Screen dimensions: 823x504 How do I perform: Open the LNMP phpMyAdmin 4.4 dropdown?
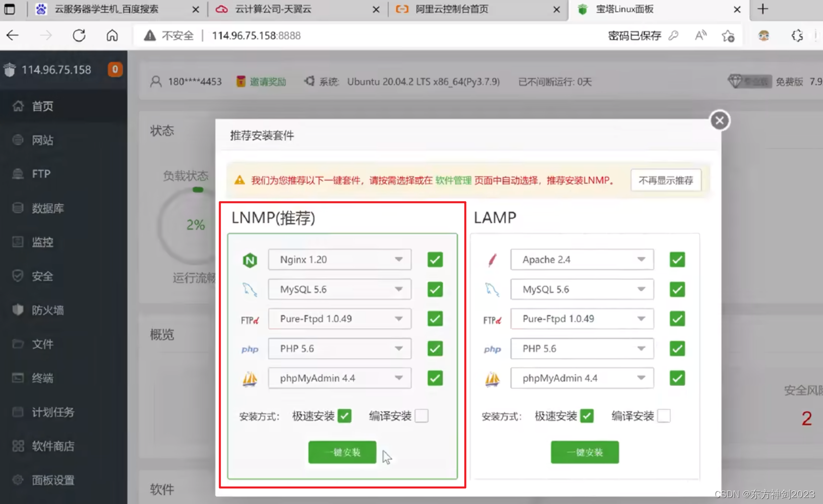pos(340,378)
